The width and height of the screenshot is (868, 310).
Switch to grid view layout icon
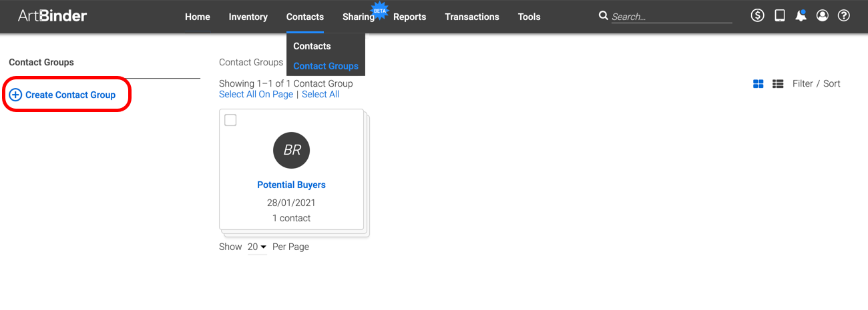tap(758, 84)
